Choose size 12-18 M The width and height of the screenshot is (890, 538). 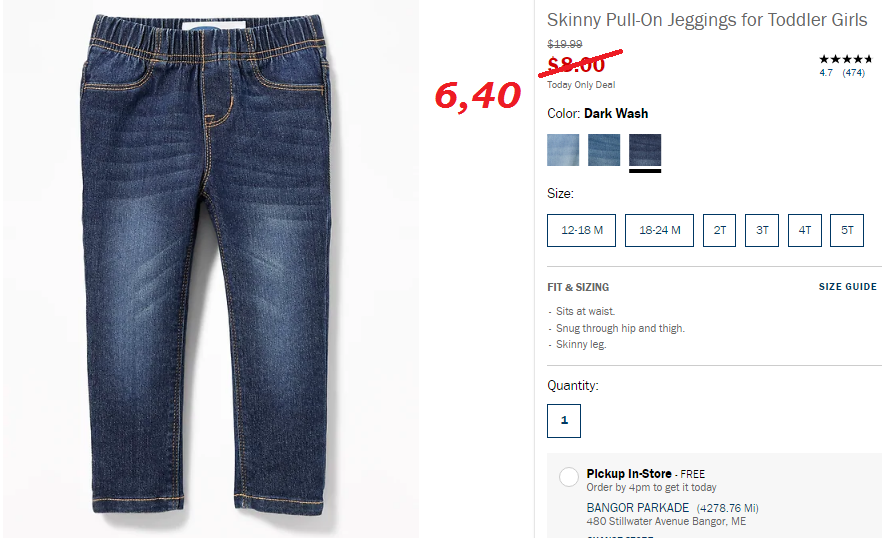pos(581,230)
